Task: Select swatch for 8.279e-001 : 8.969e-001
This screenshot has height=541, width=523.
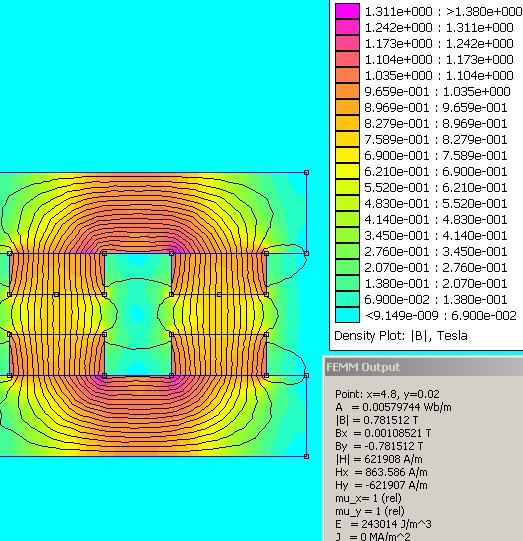Action: pyautogui.click(x=347, y=123)
